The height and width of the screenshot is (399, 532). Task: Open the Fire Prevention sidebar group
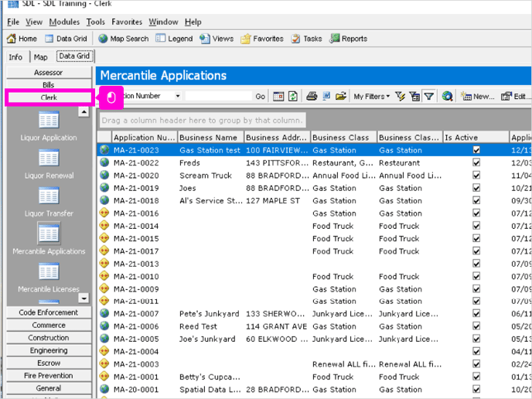point(49,376)
